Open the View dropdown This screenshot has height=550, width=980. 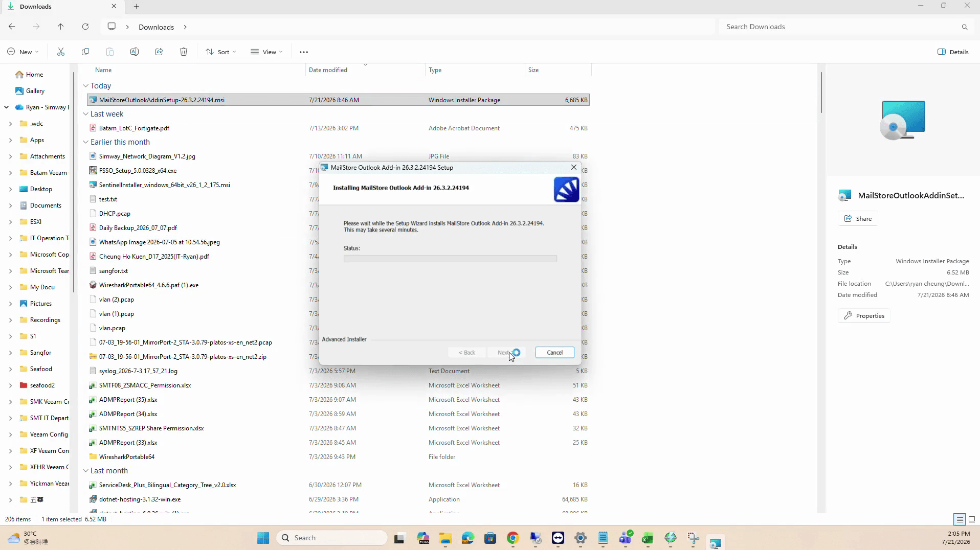[x=266, y=52]
